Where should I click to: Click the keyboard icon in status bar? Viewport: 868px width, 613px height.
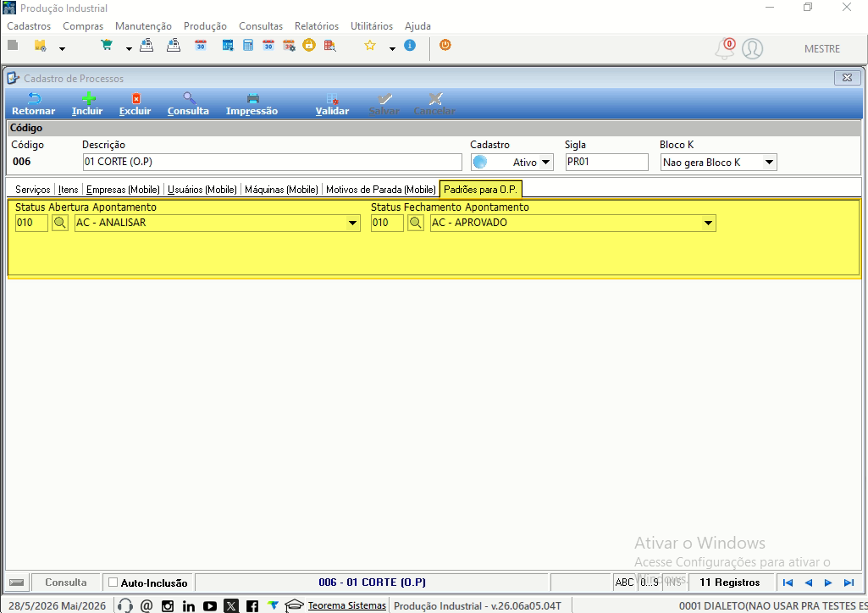point(17,582)
